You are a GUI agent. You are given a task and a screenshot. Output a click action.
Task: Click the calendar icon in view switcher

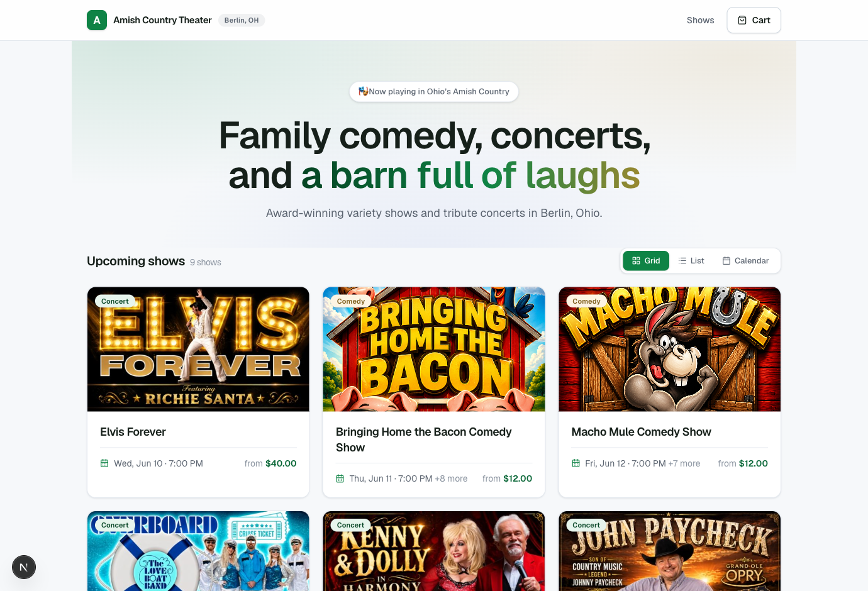[x=726, y=261]
